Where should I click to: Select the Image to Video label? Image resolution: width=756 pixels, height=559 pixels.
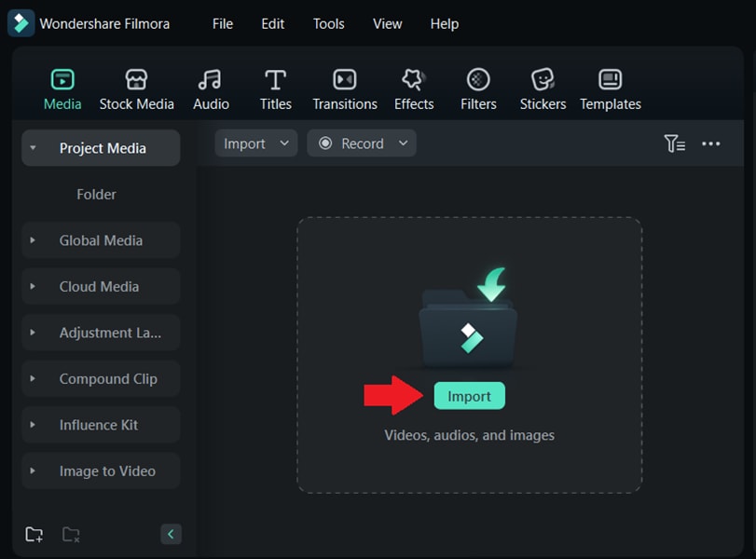[x=107, y=471]
